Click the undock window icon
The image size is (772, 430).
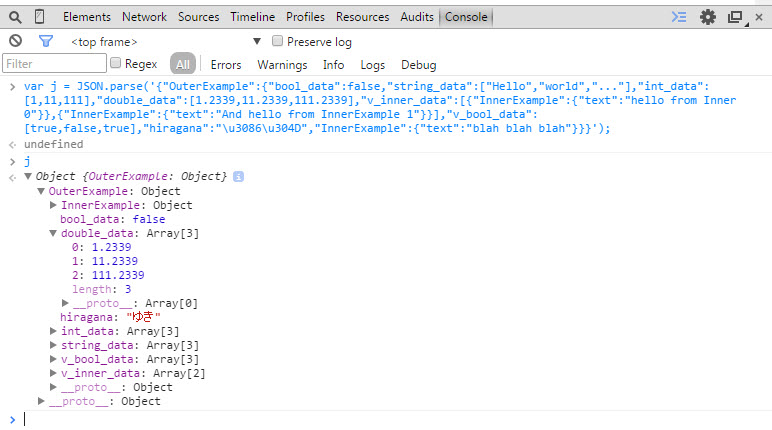(736, 17)
